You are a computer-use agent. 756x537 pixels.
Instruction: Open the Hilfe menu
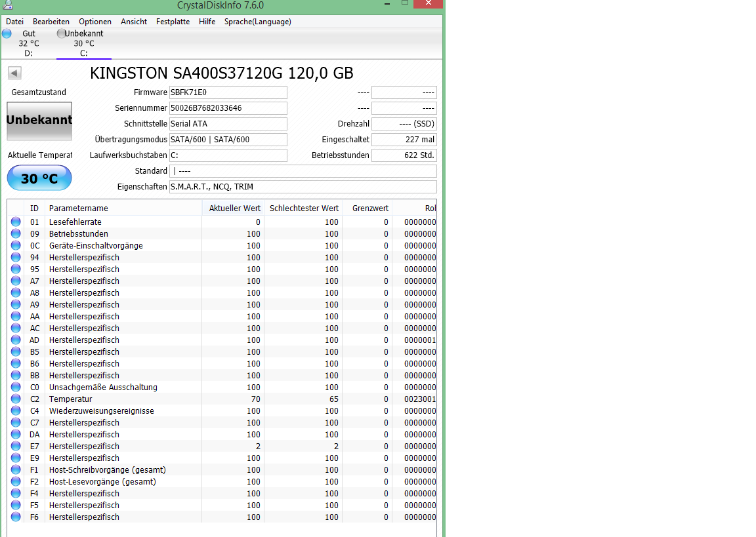(207, 22)
